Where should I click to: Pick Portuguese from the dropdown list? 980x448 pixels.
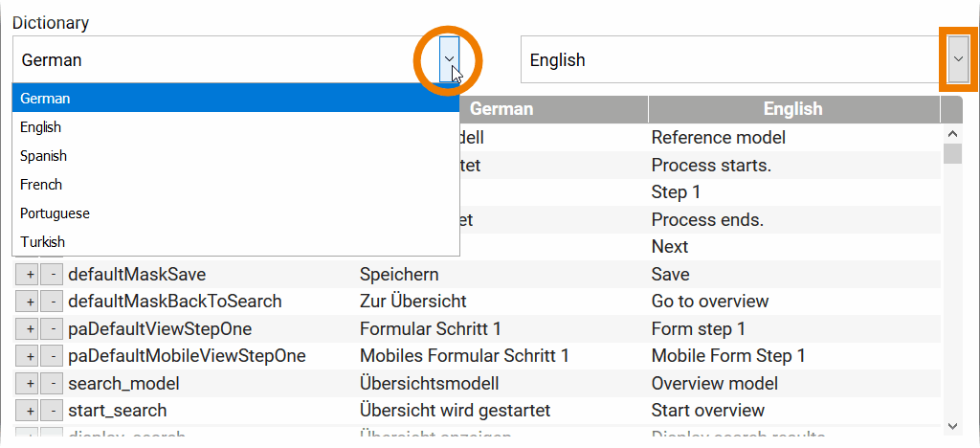55,213
